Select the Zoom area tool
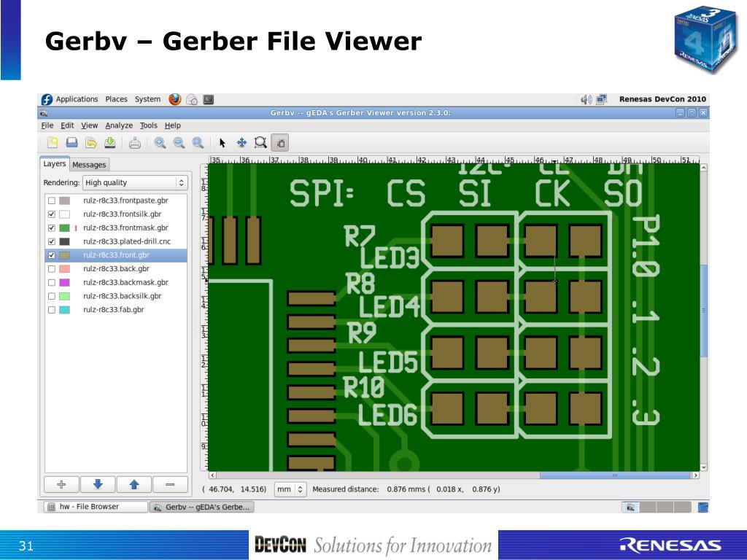 click(260, 142)
